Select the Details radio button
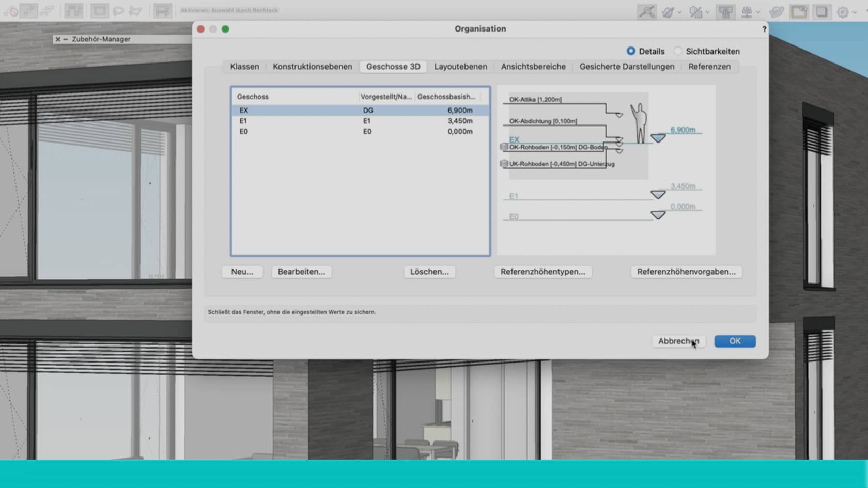The image size is (868, 488). [631, 51]
